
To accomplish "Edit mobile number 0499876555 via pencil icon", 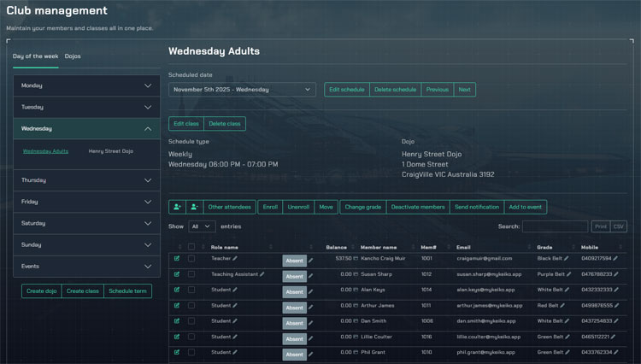I will tap(616, 305).
